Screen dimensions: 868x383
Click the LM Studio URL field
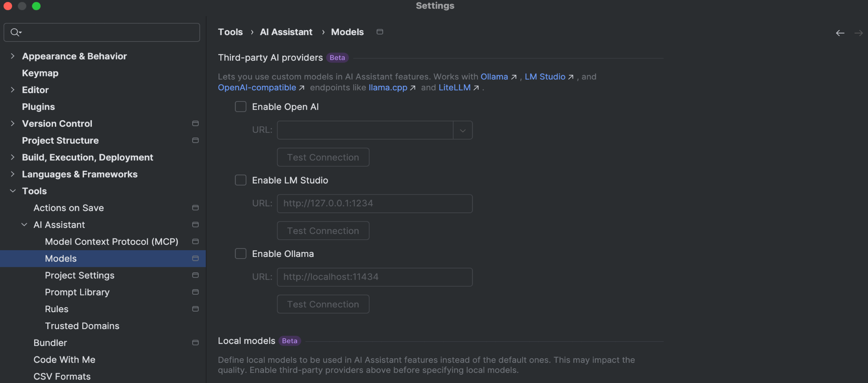pos(374,203)
